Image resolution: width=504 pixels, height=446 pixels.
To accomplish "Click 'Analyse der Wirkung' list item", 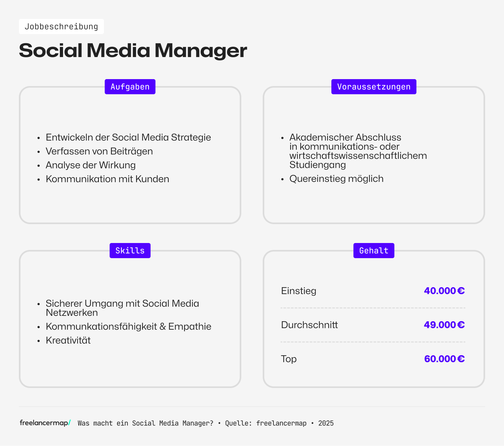I will (91, 165).
